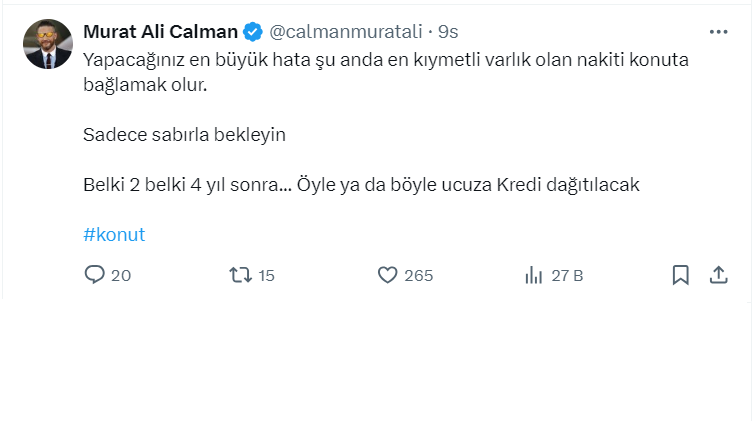752x421 pixels.
Task: Click the like count 265
Action: (x=419, y=275)
